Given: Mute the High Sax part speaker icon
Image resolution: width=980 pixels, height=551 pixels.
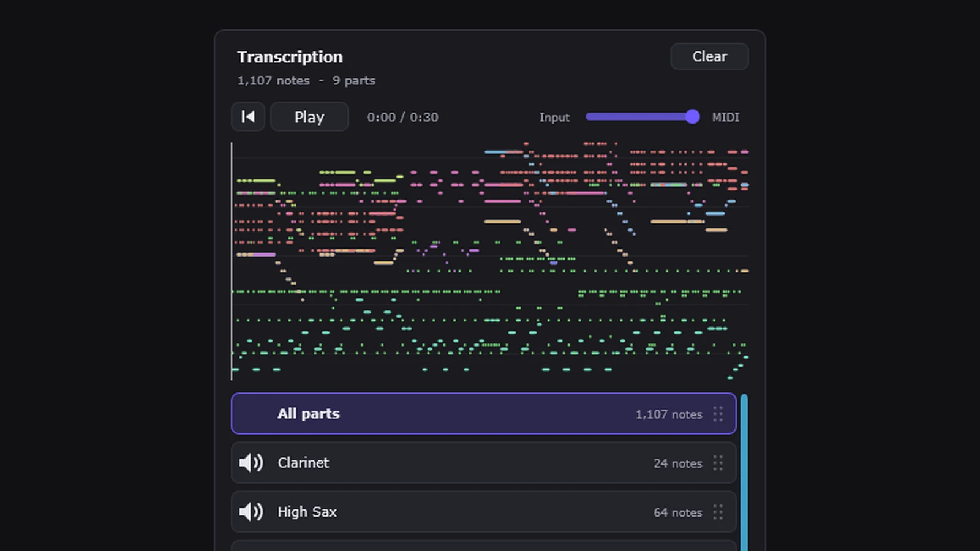Looking at the screenshot, I should [x=251, y=512].
